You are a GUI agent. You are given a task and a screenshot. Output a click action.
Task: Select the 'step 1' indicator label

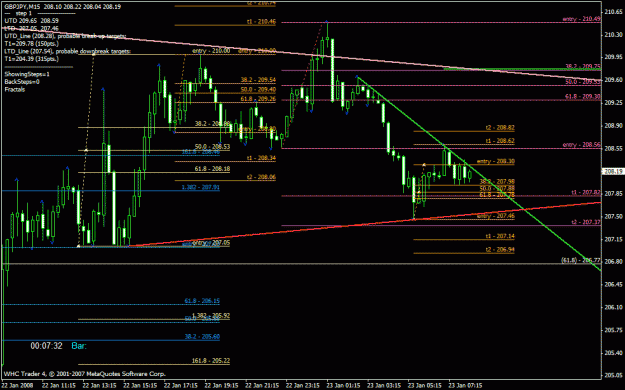click(x=24, y=14)
